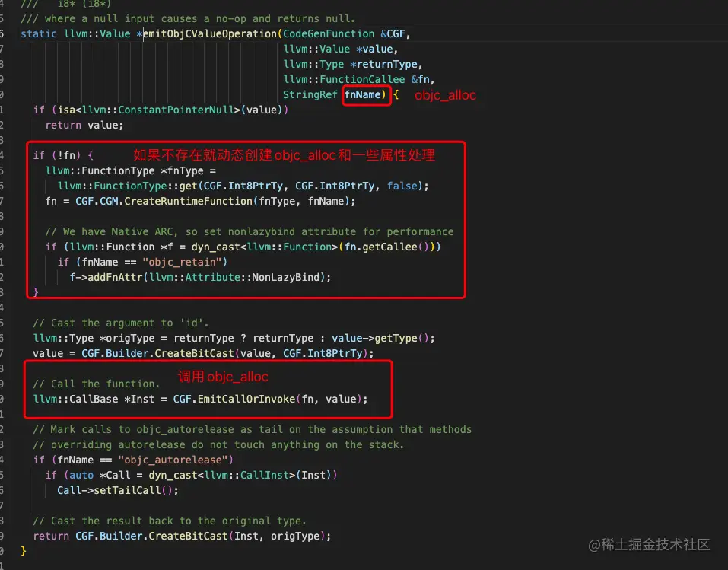728x570 pixels.
Task: Click the 'if (!fn) {' condition line
Action: point(63,155)
